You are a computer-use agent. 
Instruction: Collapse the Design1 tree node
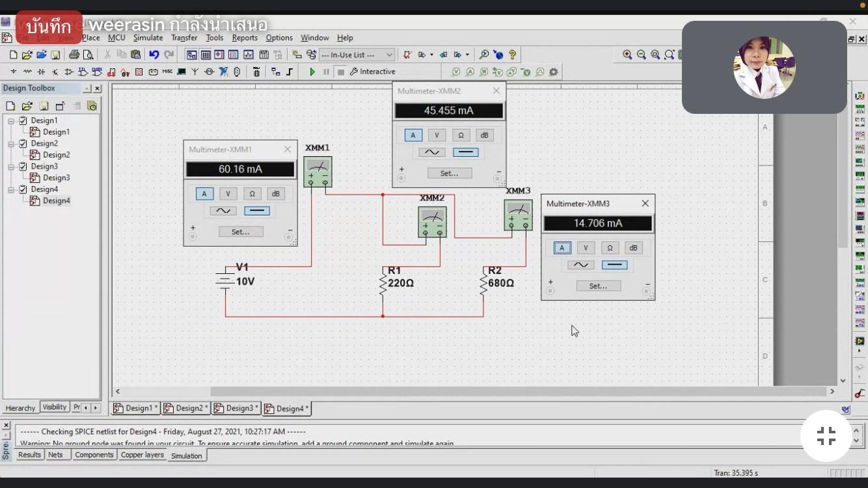[11, 120]
